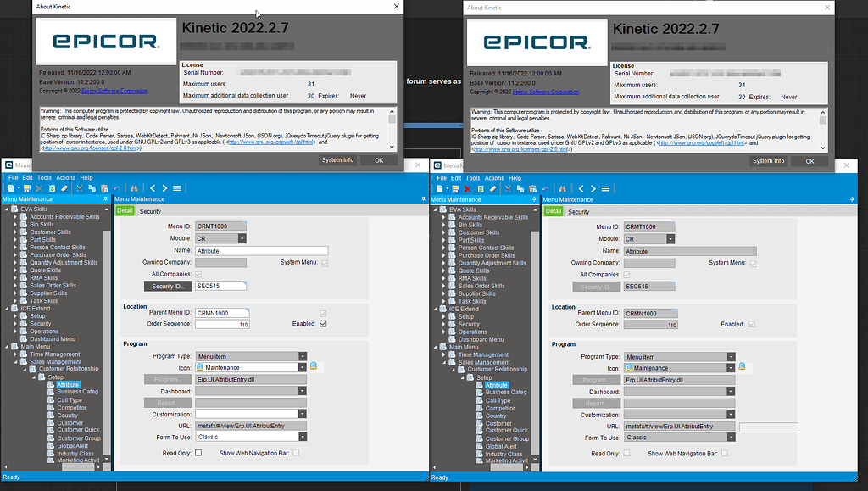Viewport: 868px width, 491px height.
Task: Delete the record using the red X icon
Action: click(x=38, y=187)
